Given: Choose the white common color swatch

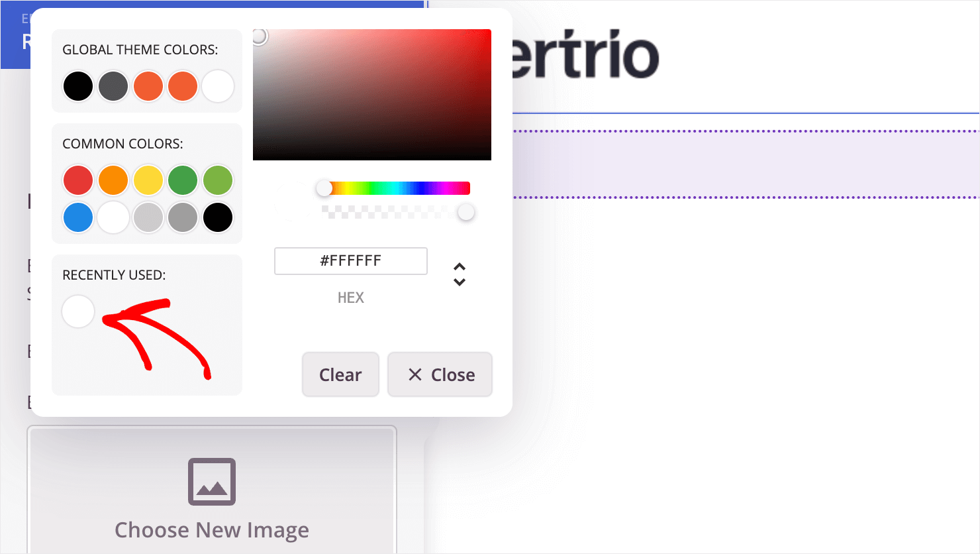Looking at the screenshot, I should 113,217.
